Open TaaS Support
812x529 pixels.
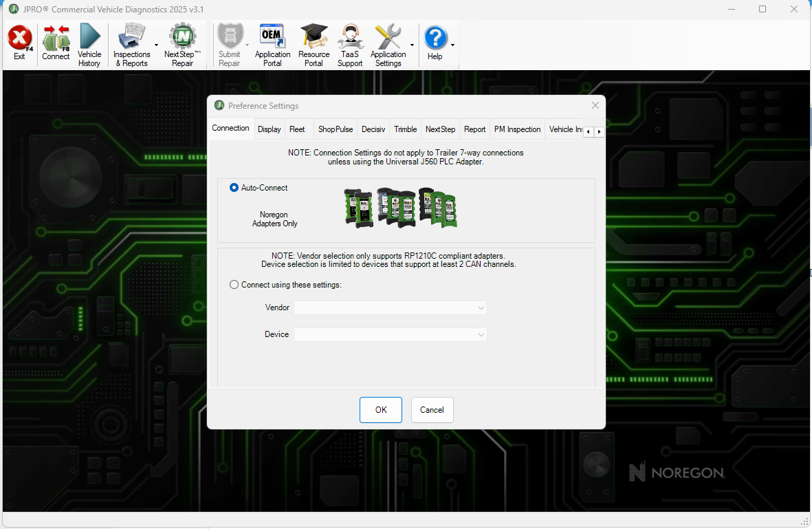click(x=349, y=43)
